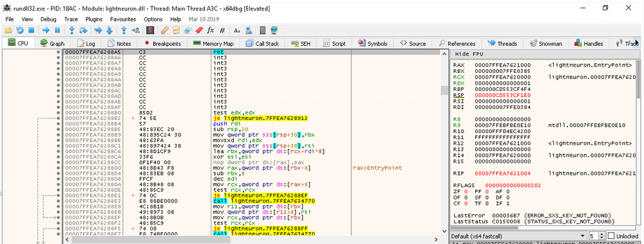
Task: Click the Step Into icon
Action: pos(72,30)
